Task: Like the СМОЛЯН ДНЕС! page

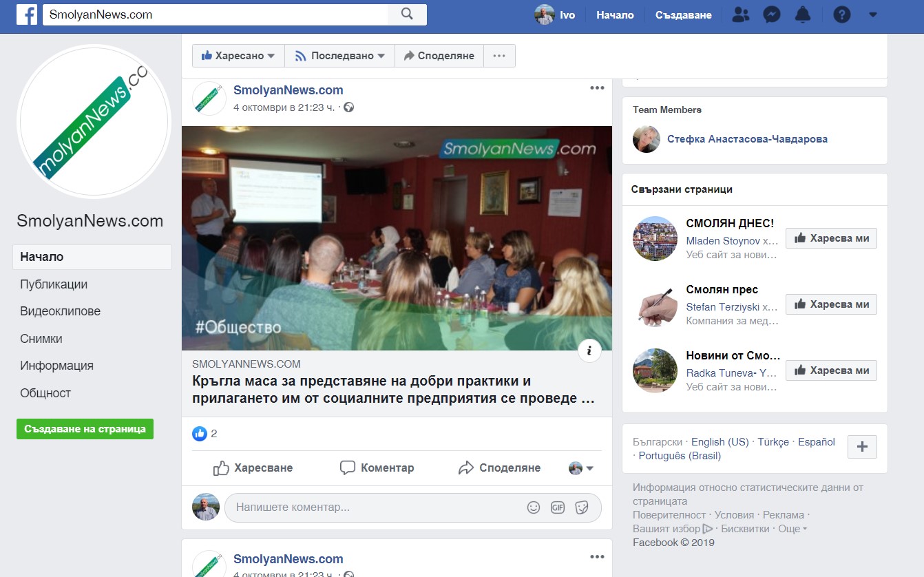Action: pyautogui.click(x=831, y=238)
